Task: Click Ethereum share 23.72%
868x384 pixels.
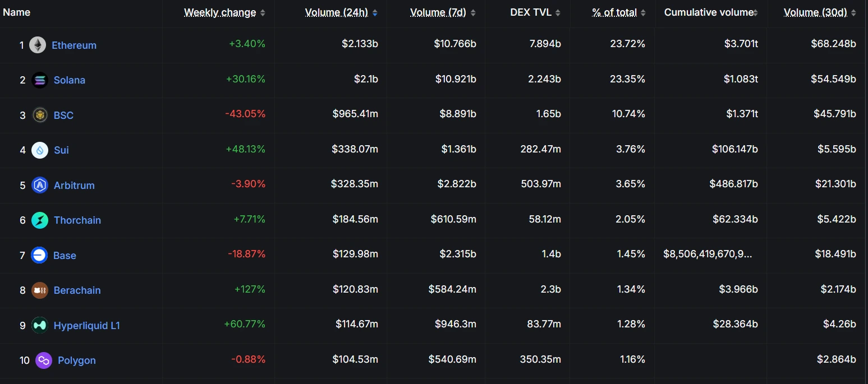Action: click(628, 44)
